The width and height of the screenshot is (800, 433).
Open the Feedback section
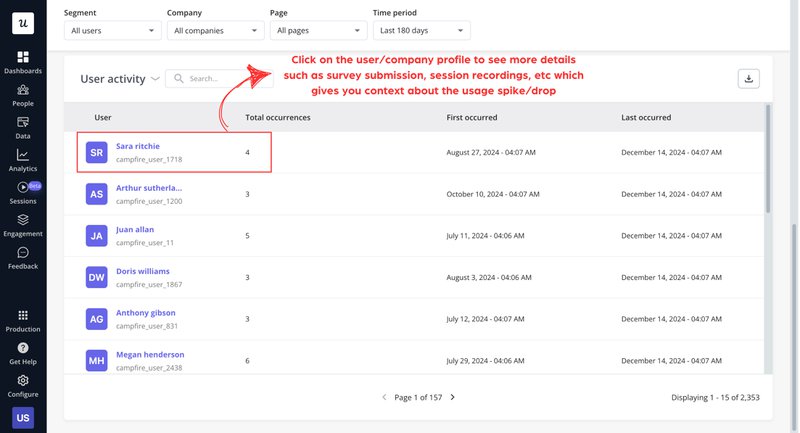click(23, 259)
